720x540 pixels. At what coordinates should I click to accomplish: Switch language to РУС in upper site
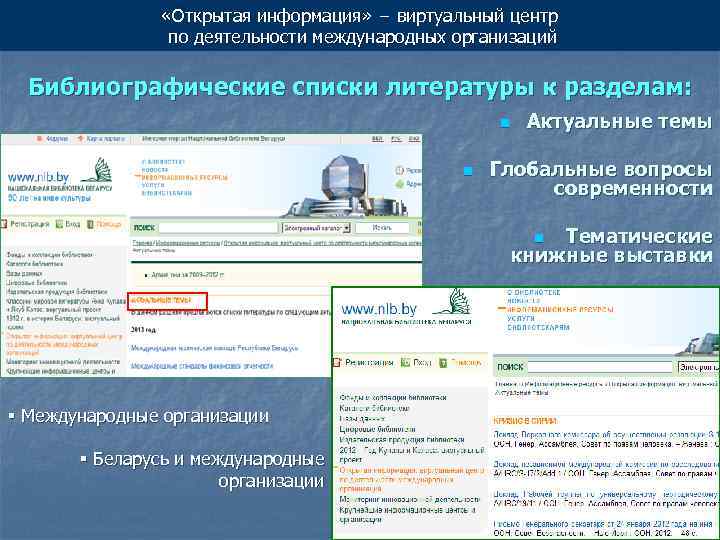(396, 139)
